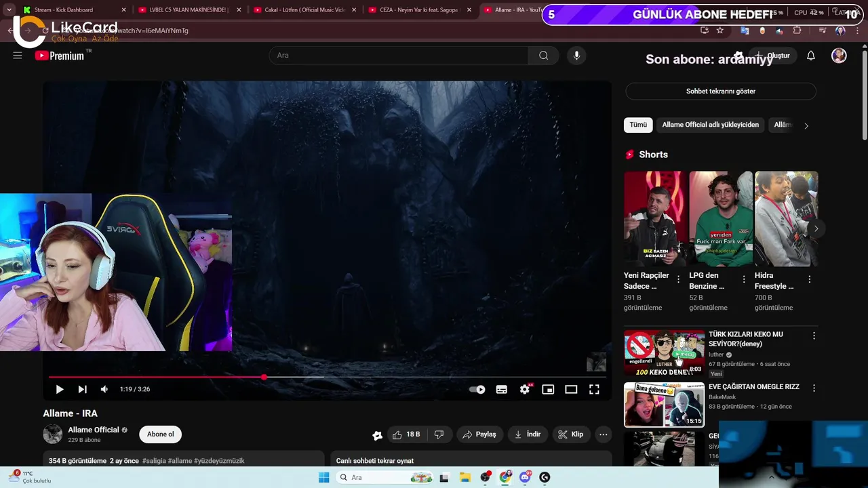This screenshot has height=488, width=868.
Task: Open options for Hidra Freestyle short
Action: click(809, 279)
